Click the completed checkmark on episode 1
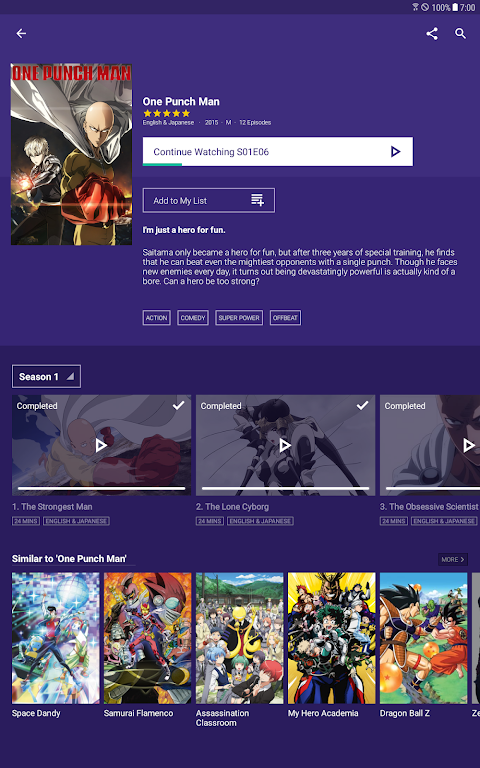This screenshot has width=480, height=768. click(x=179, y=405)
